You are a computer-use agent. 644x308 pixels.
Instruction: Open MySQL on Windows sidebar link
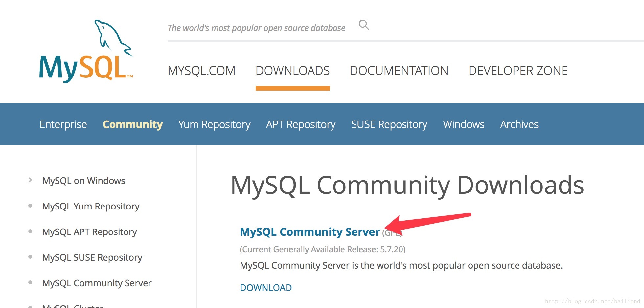click(84, 181)
